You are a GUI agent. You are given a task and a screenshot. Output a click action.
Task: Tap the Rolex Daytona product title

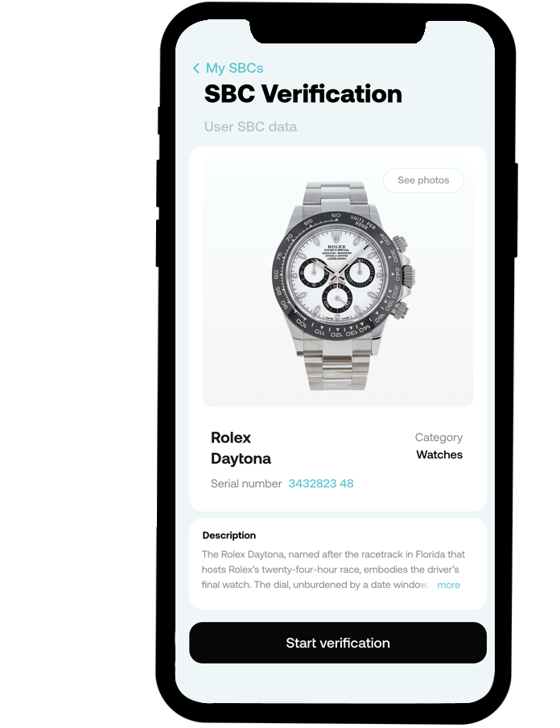pos(241,448)
